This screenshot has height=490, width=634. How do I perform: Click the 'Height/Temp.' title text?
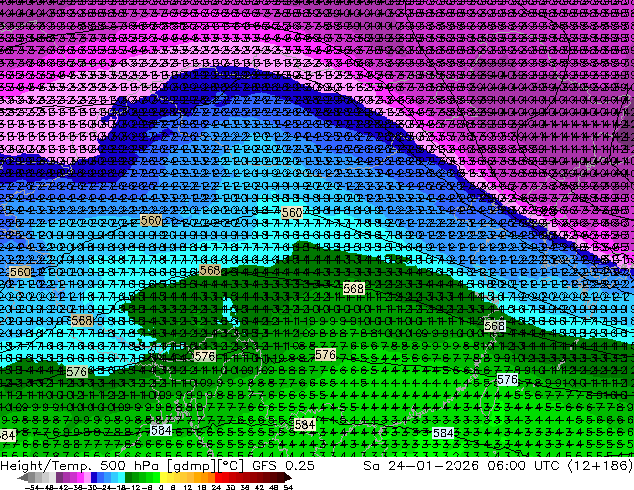[44, 466]
